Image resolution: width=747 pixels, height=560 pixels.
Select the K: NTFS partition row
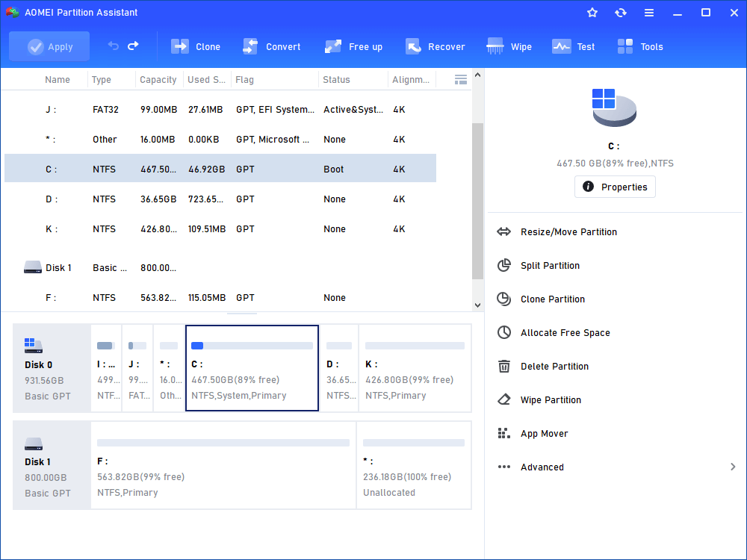(x=220, y=229)
